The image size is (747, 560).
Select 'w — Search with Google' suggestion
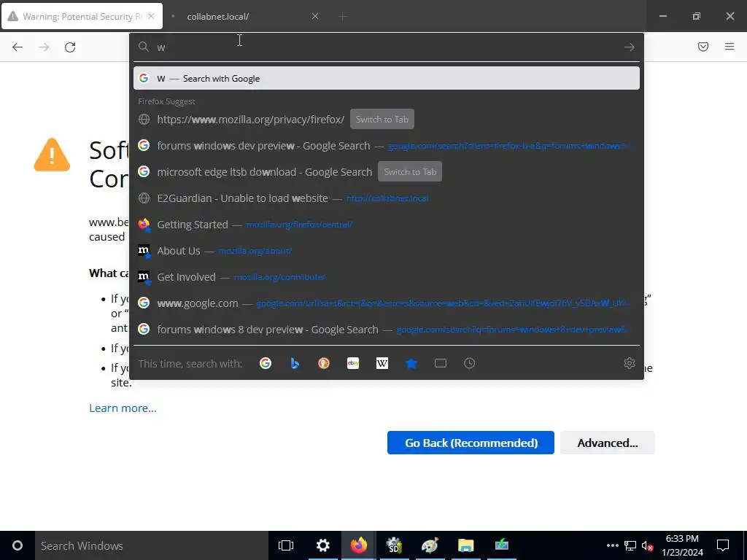pos(387,78)
